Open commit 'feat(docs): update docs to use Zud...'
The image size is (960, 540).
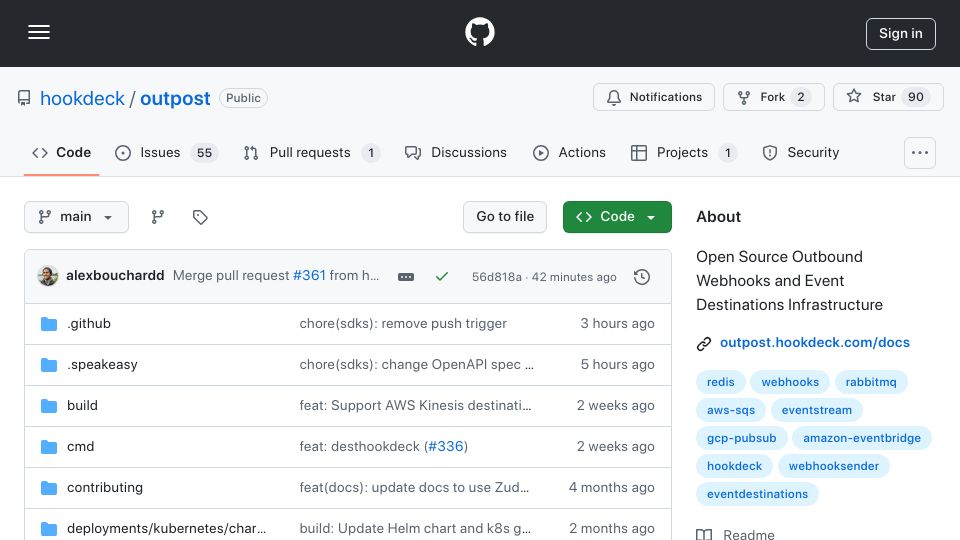(414, 487)
